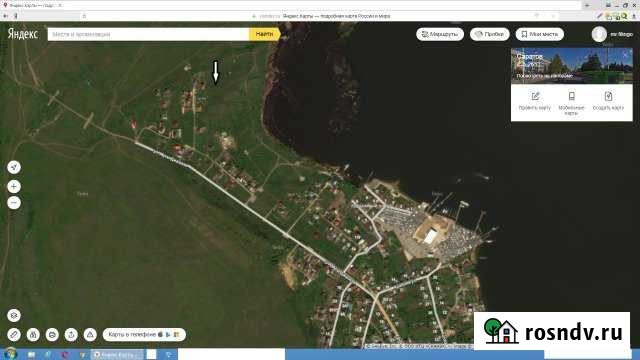This screenshot has height=360, width=640.
Task: Click the Саратов panorama thumbnail
Action: pyautogui.click(x=571, y=66)
